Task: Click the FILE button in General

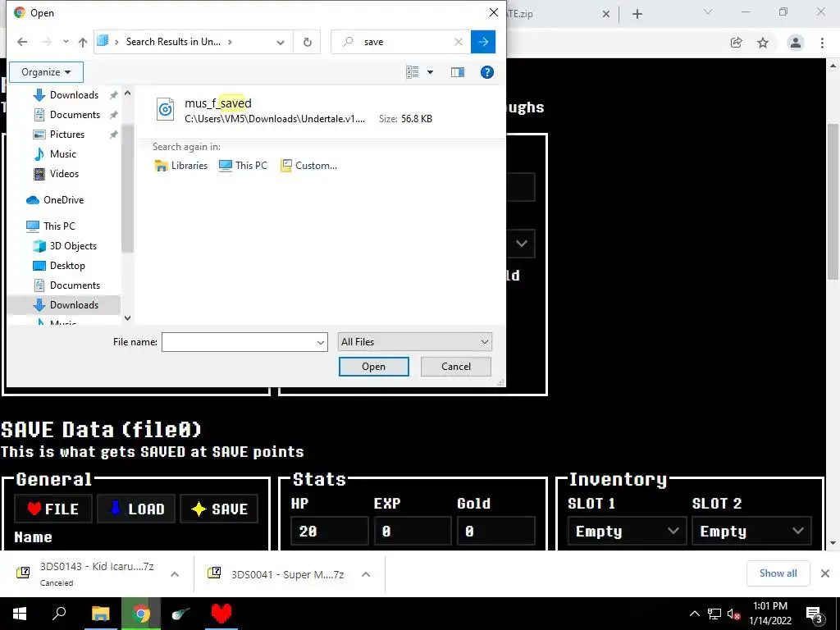Action: click(53, 509)
